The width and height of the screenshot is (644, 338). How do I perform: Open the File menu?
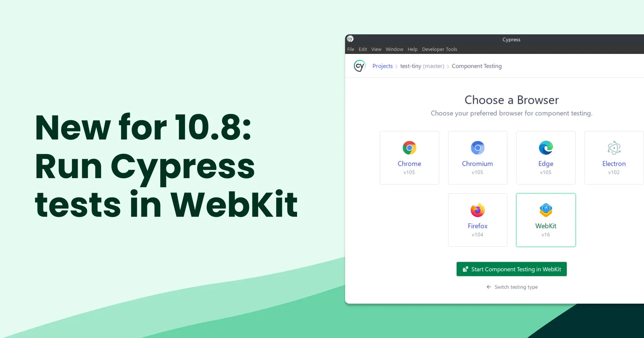(x=351, y=49)
